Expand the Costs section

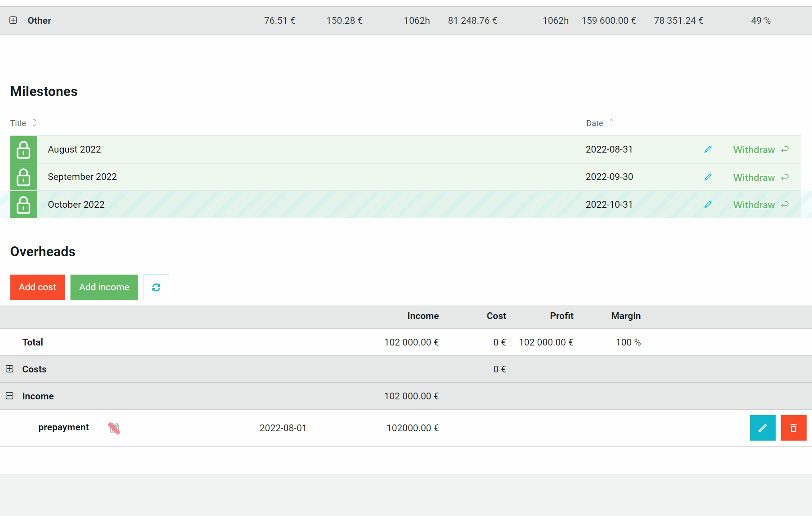tap(9, 369)
